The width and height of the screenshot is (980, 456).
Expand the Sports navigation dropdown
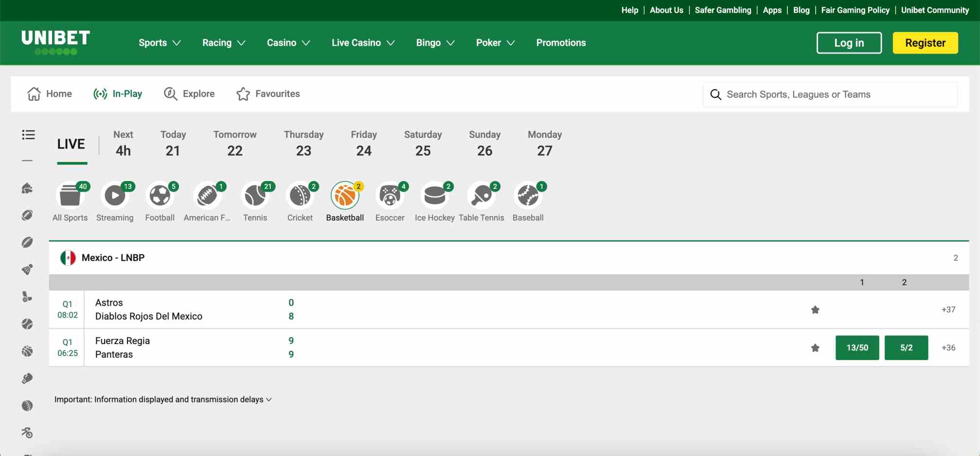pyautogui.click(x=160, y=42)
